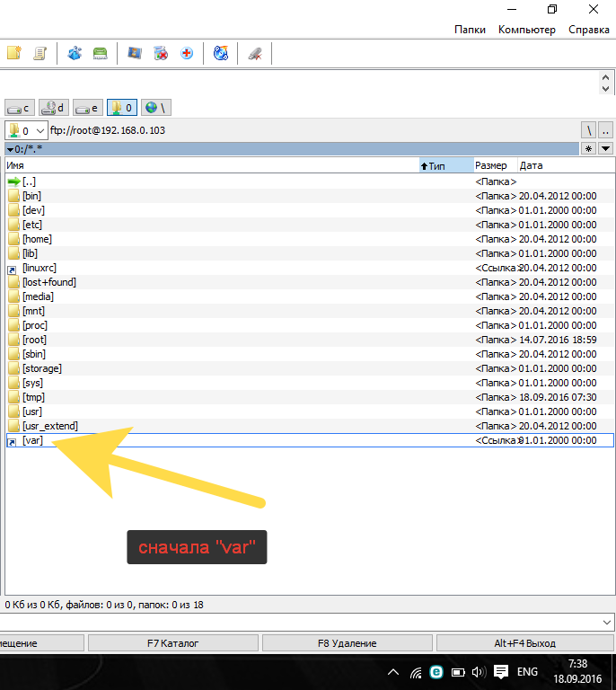This screenshot has height=690, width=616.
Task: Switch to drive e button
Action: click(87, 108)
